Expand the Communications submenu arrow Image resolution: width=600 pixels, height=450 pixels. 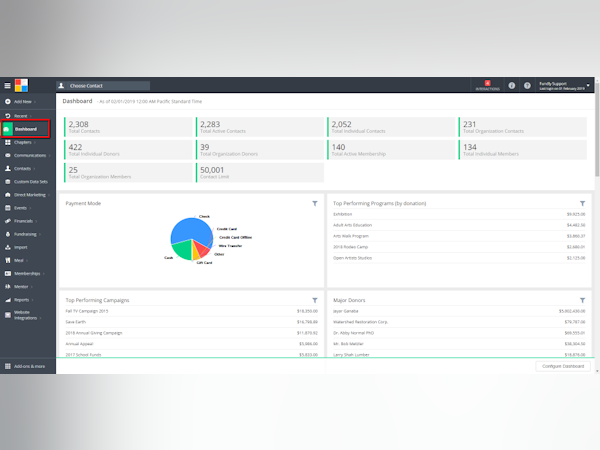(x=49, y=155)
